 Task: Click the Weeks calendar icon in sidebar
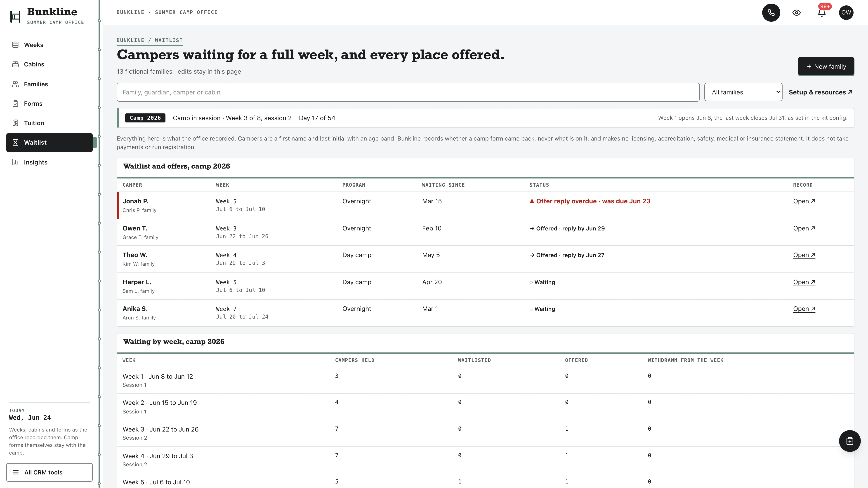pos(15,45)
